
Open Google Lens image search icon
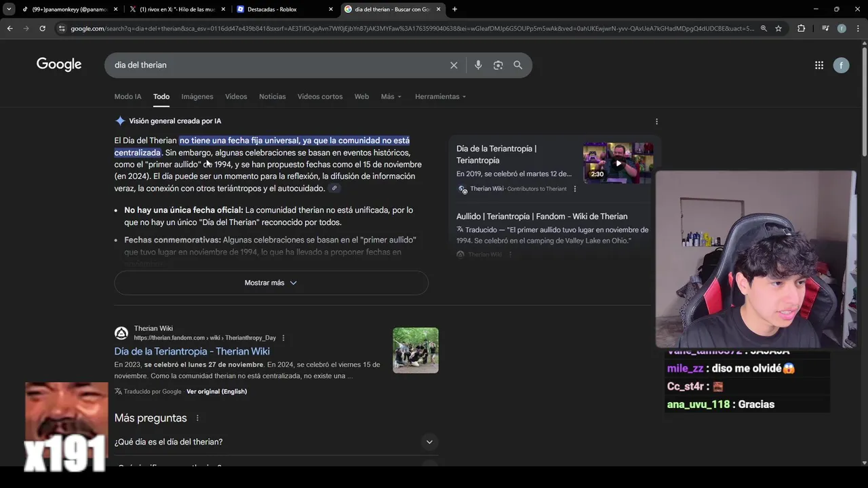[498, 65]
